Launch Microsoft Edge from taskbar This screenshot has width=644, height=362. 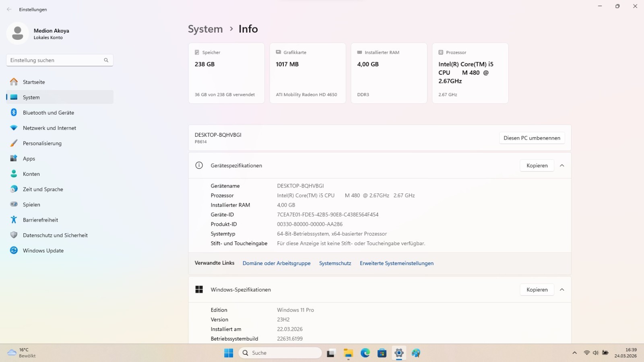point(365,353)
